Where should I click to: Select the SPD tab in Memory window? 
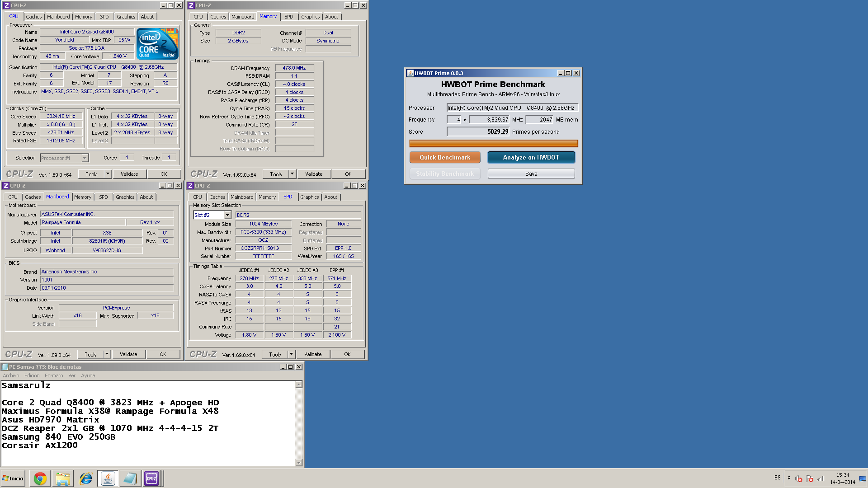pos(288,17)
